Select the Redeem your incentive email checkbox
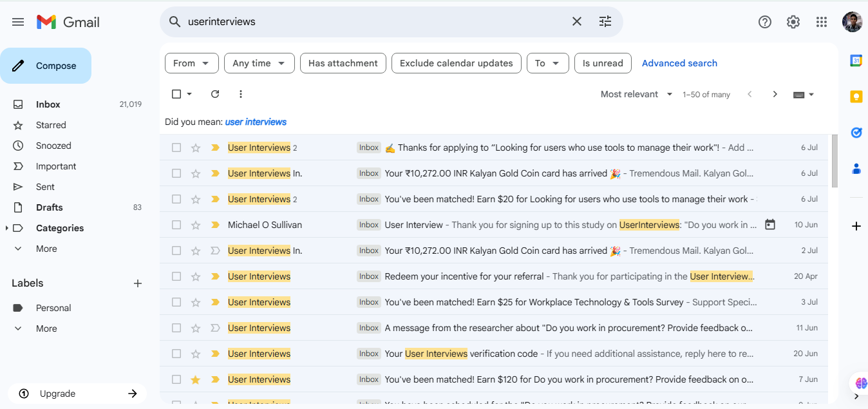Image resolution: width=868 pixels, height=409 pixels. pos(176,276)
